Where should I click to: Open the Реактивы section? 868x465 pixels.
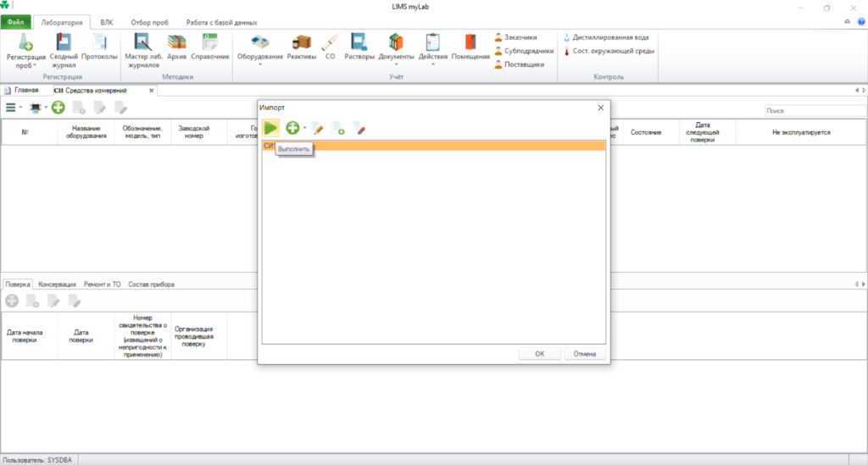(301, 47)
